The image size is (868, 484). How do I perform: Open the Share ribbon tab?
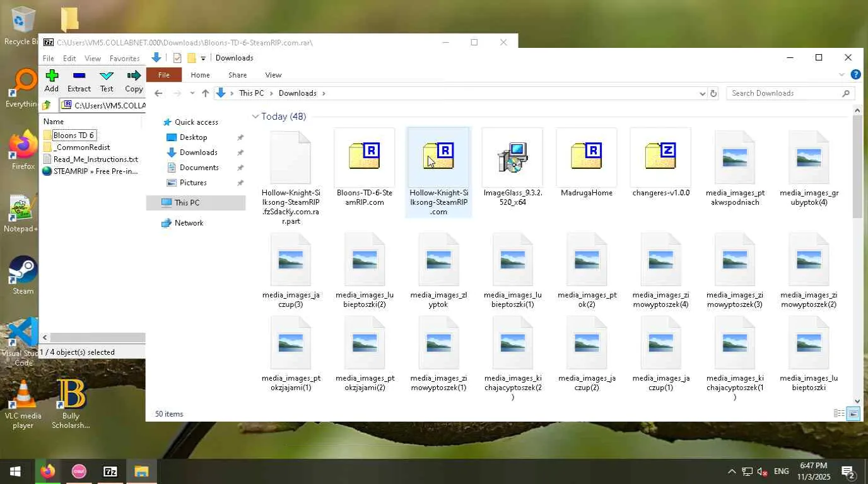tap(237, 75)
